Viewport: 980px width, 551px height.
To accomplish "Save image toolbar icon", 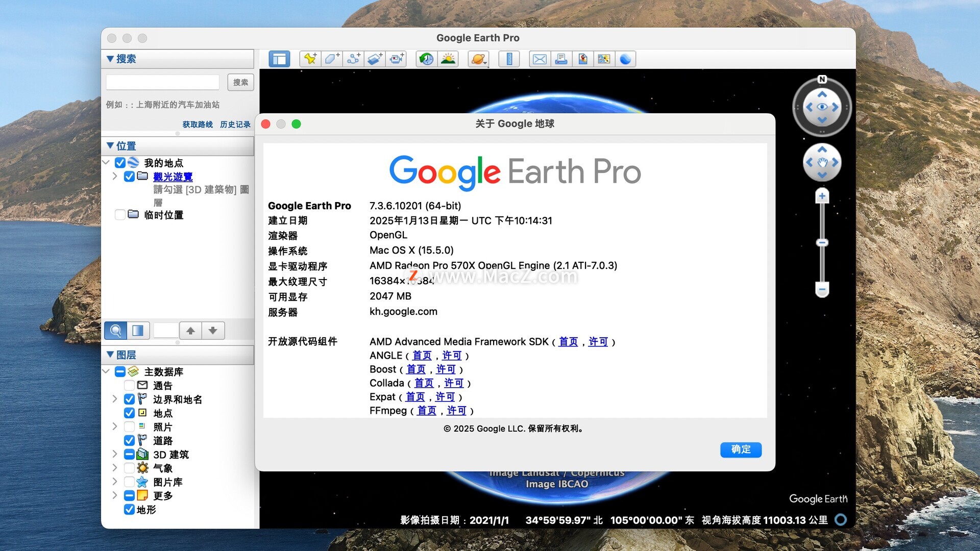I will (583, 59).
